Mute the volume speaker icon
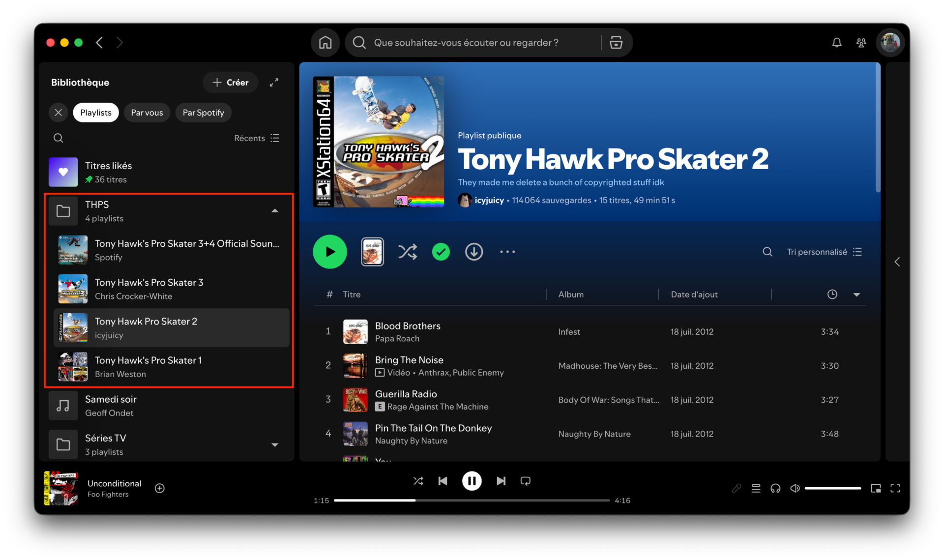 [x=795, y=488]
